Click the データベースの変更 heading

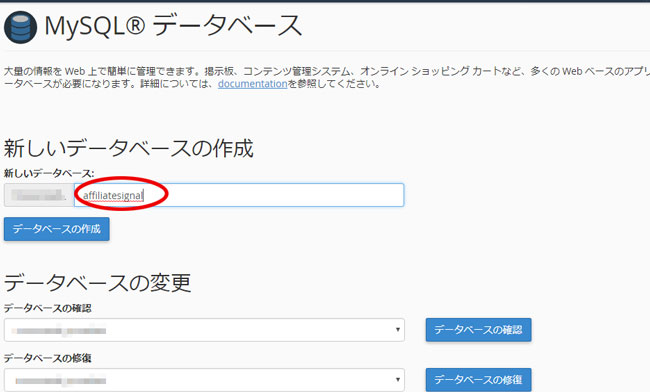click(x=97, y=283)
